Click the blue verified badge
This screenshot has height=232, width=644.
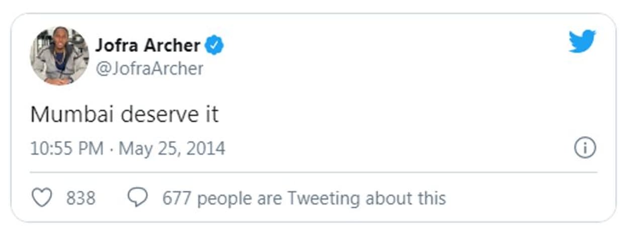pyautogui.click(x=214, y=46)
